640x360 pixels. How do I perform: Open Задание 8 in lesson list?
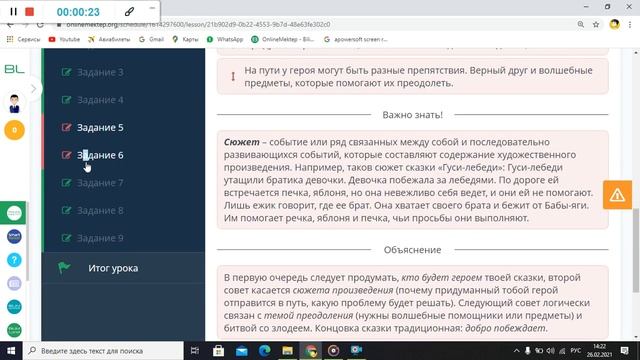pos(100,211)
